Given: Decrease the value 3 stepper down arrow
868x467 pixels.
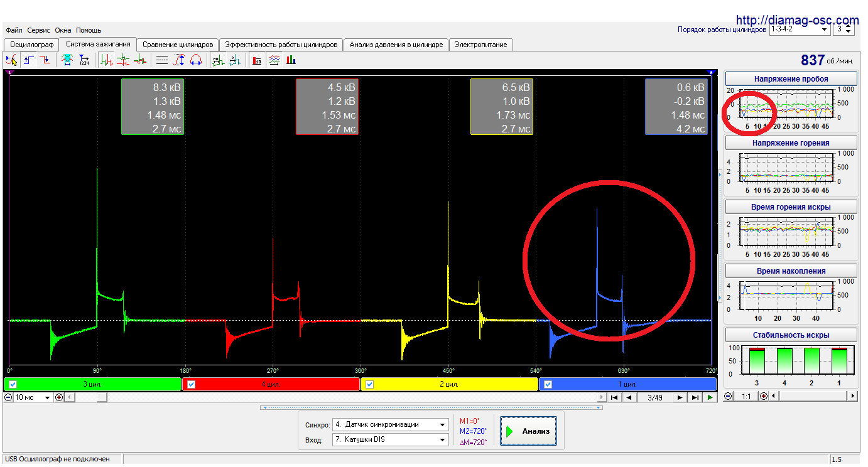Looking at the screenshot, I should [849, 31].
